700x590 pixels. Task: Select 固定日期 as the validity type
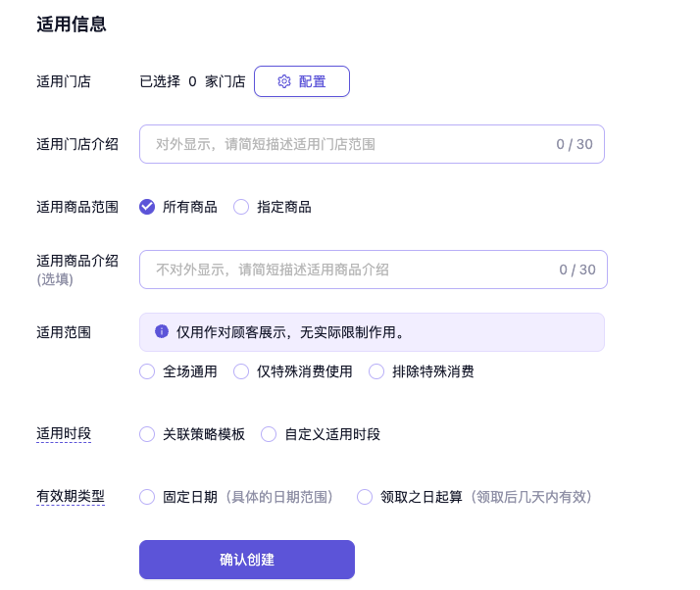[x=147, y=497]
